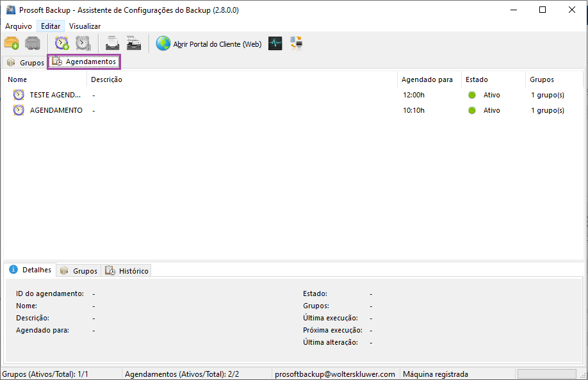This screenshot has height=380, width=588.
Task: Click the Máquina registrada status entry
Action: (436, 374)
